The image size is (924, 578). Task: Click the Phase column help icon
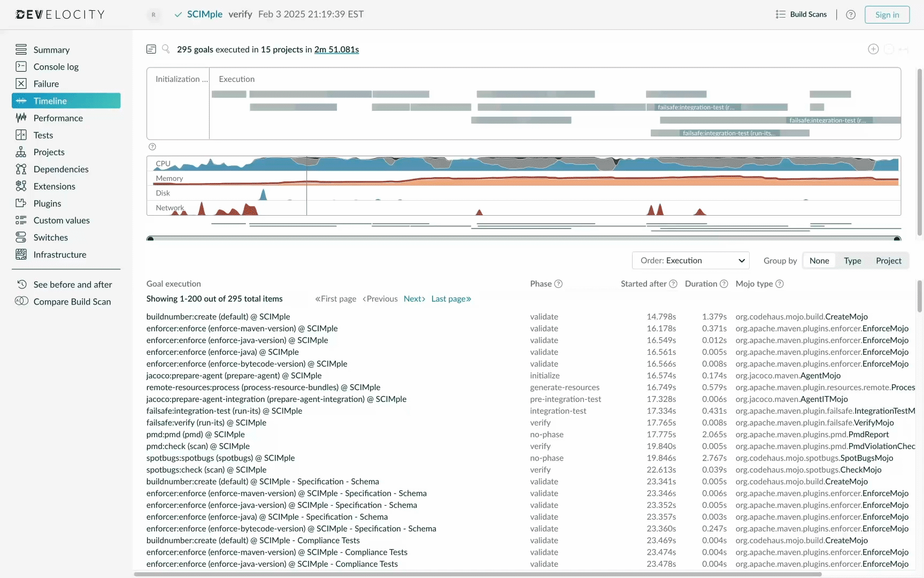[558, 284]
